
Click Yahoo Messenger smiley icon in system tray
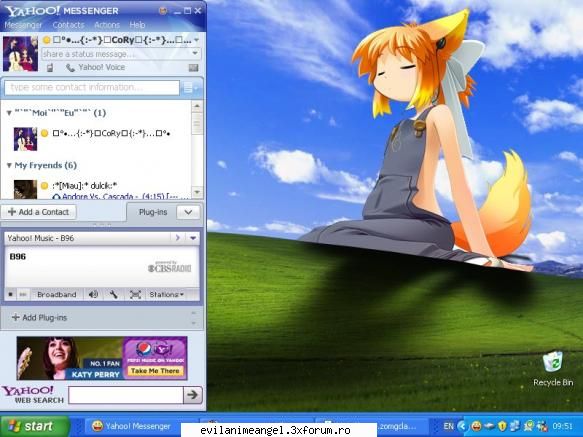(476, 426)
